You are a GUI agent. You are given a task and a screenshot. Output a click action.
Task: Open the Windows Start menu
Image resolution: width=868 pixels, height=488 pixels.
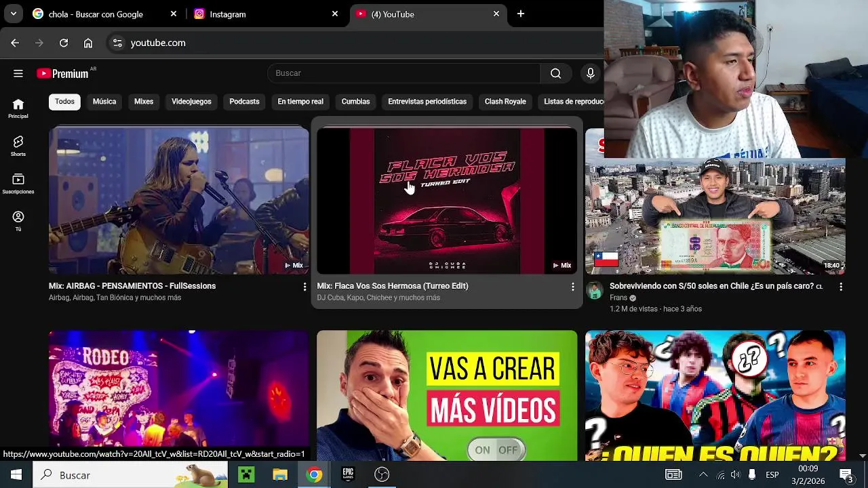(16, 474)
